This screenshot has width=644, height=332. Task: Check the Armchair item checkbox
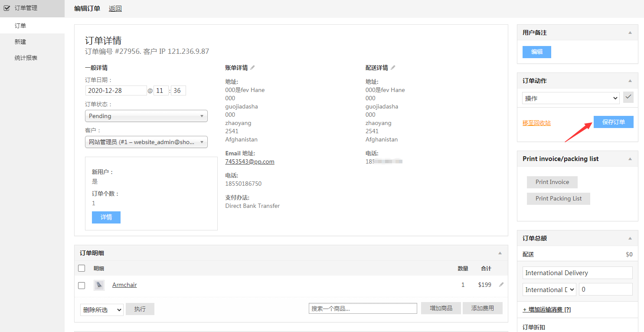click(x=82, y=285)
